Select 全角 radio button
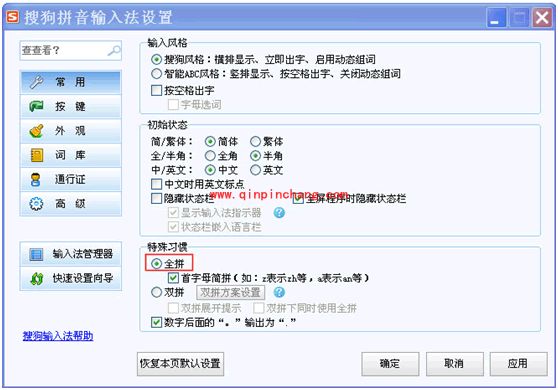Viewport: 558px width, 390px height. (x=210, y=156)
